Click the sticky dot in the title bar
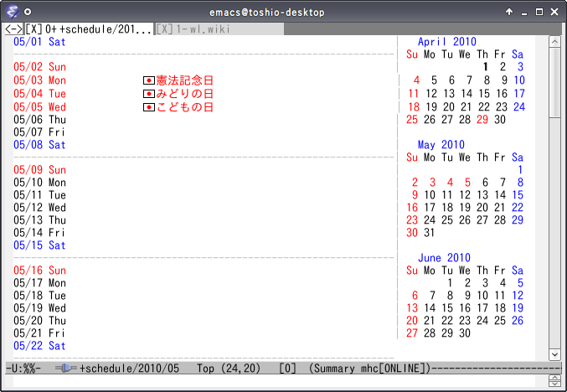This screenshot has height=392, width=567. 28,13
